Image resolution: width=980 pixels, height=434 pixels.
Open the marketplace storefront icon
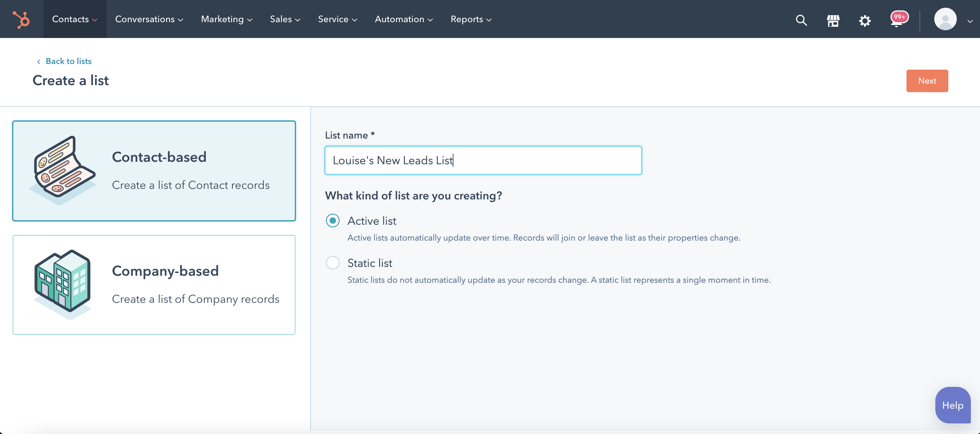[x=833, y=20]
